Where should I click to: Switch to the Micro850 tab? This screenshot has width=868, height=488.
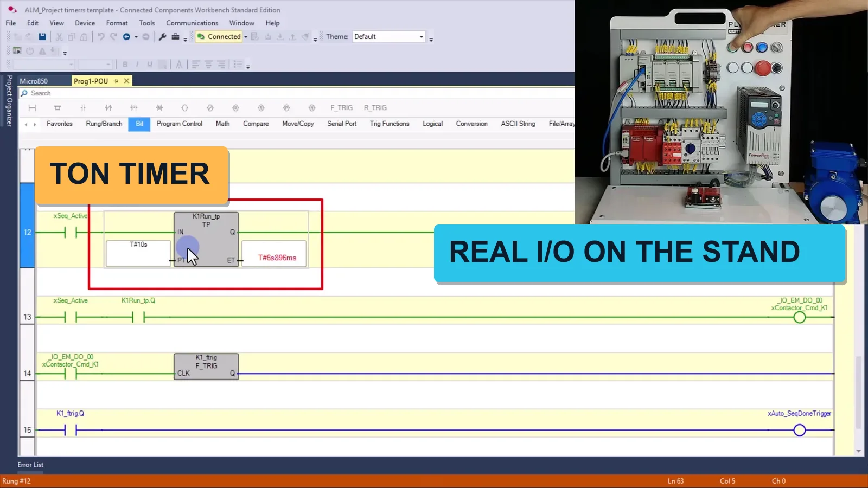tap(34, 81)
